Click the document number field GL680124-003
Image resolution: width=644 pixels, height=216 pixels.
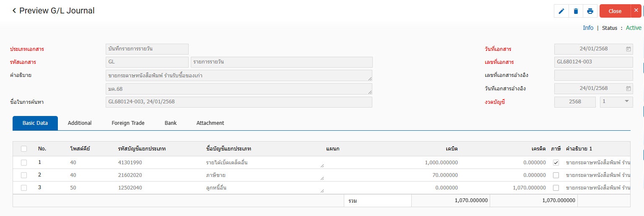[593, 62]
